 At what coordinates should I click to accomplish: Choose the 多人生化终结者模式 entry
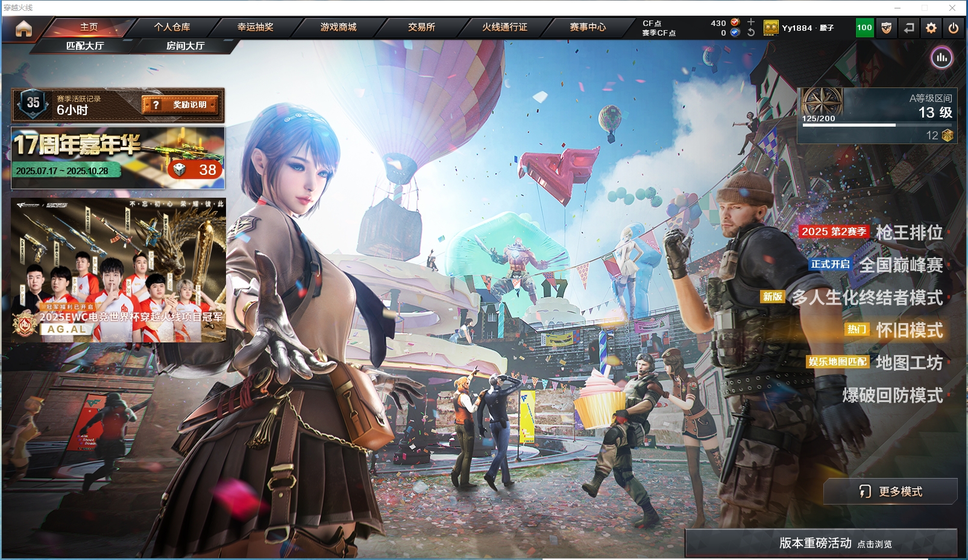tap(867, 298)
